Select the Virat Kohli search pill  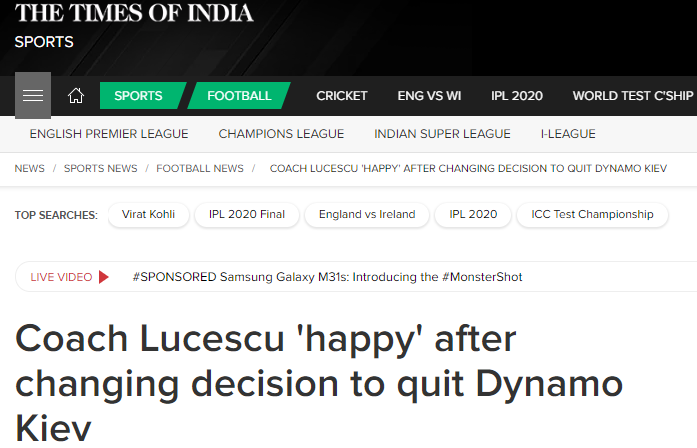point(148,215)
